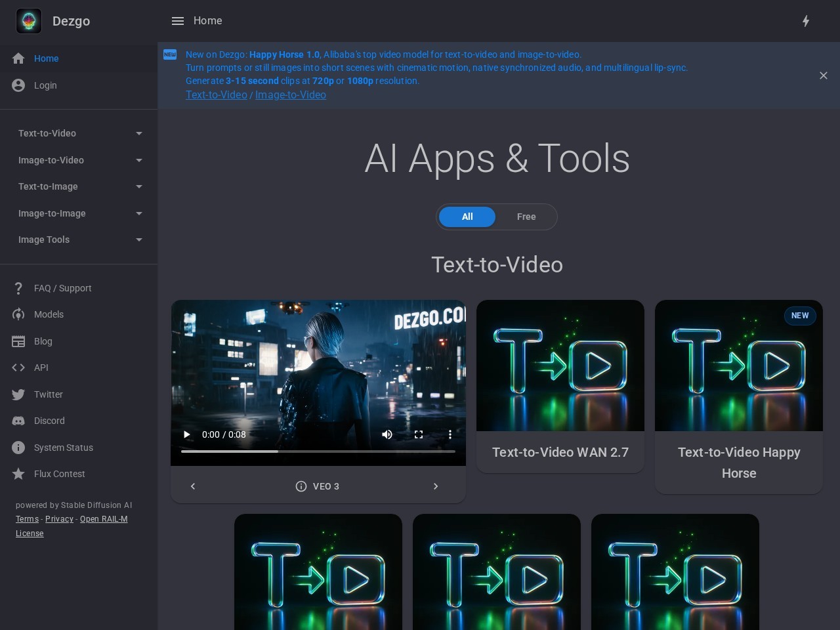Follow the Image-to-Video banner link
The width and height of the screenshot is (840, 630).
click(x=291, y=94)
